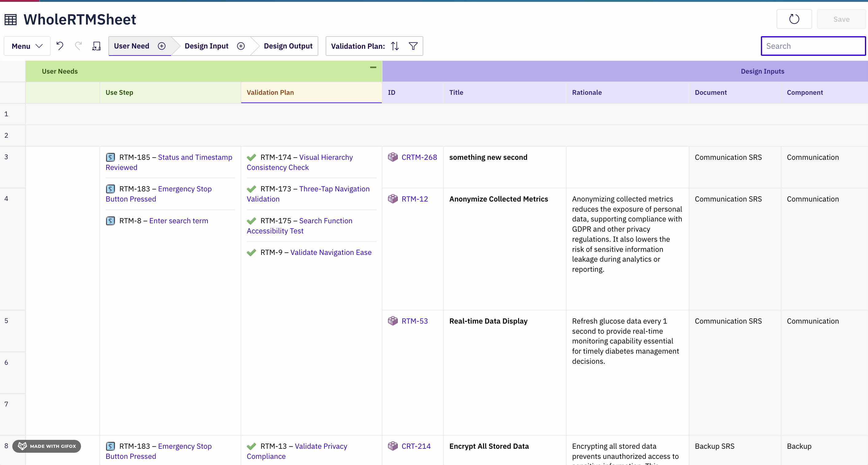Select the Validation Plan column header
The image size is (868, 465).
[270, 92]
